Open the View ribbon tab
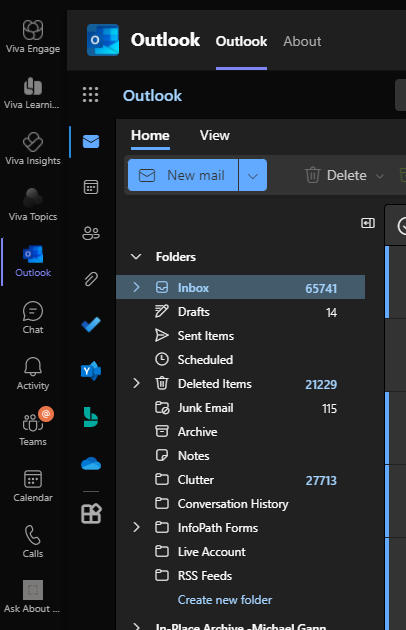 (215, 135)
